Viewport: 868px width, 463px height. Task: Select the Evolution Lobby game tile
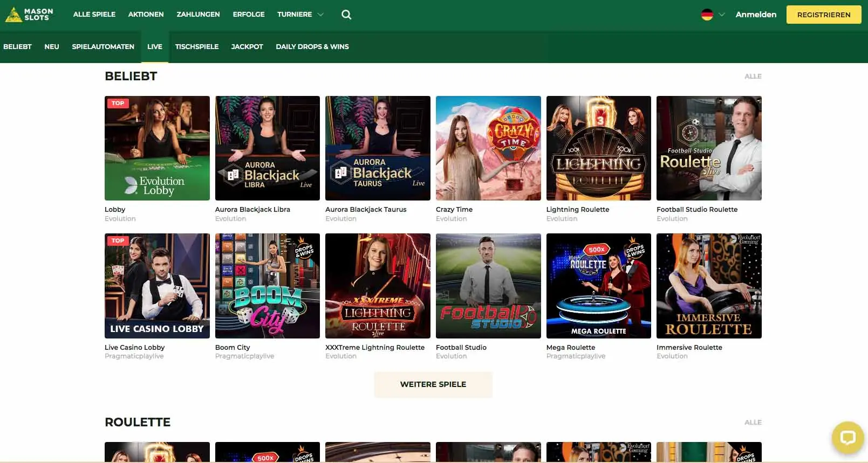point(157,148)
